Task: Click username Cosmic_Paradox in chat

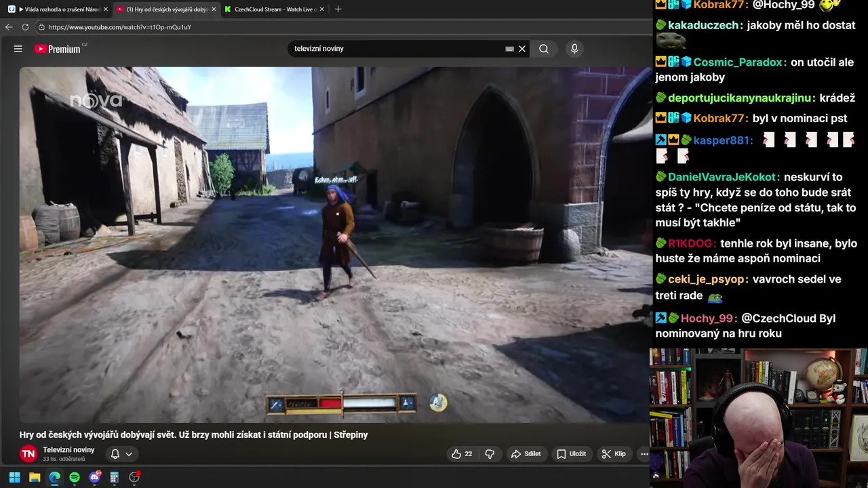Action: tap(738, 62)
